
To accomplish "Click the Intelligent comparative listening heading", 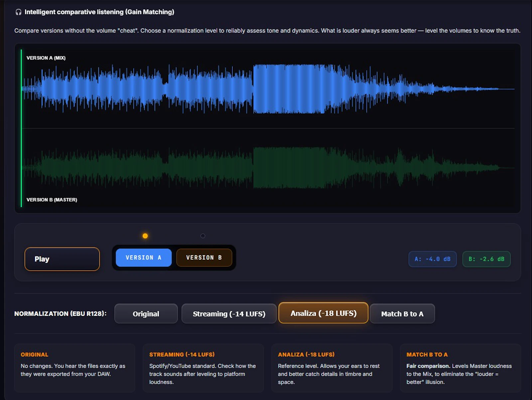I will [x=99, y=12].
